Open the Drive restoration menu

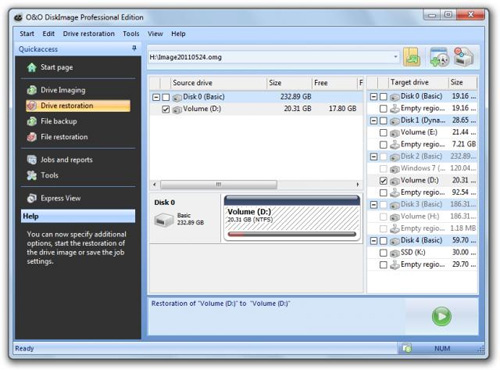[x=89, y=34]
